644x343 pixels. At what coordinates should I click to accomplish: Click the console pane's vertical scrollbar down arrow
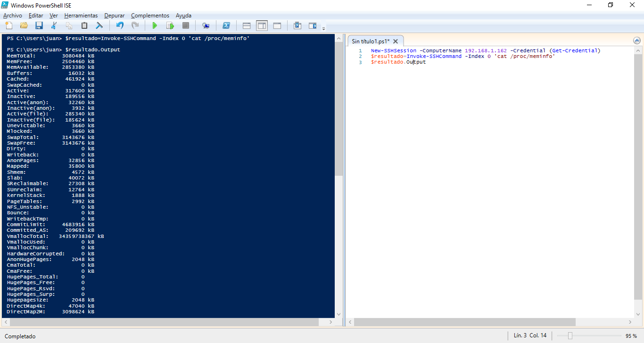click(x=339, y=314)
